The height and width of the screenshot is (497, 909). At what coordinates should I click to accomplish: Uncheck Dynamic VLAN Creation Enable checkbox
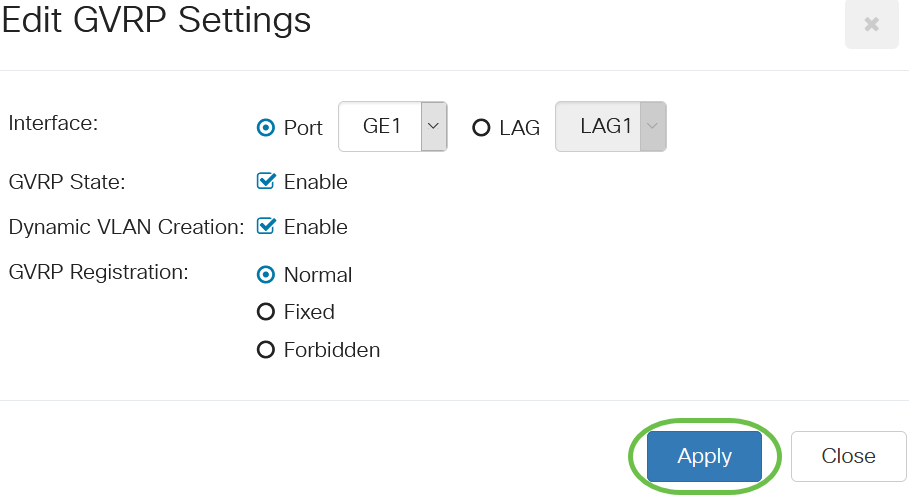[266, 226]
